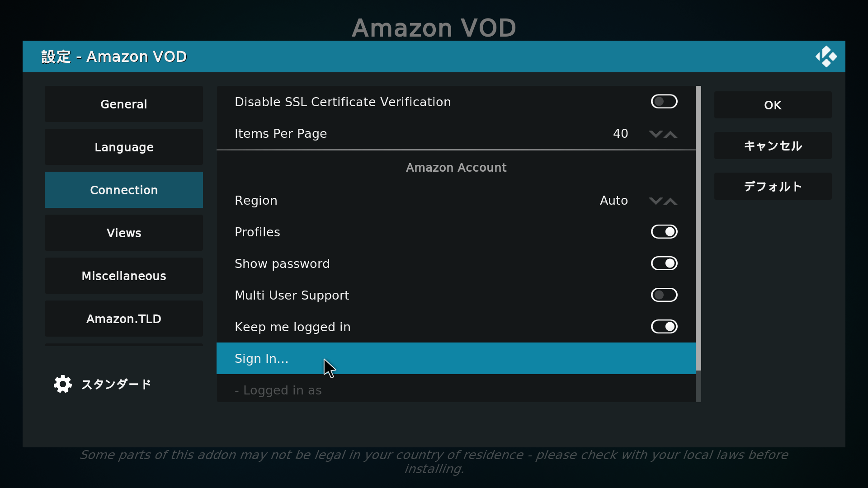
Task: Decrease Items Per Page with down arrow
Action: (656, 134)
